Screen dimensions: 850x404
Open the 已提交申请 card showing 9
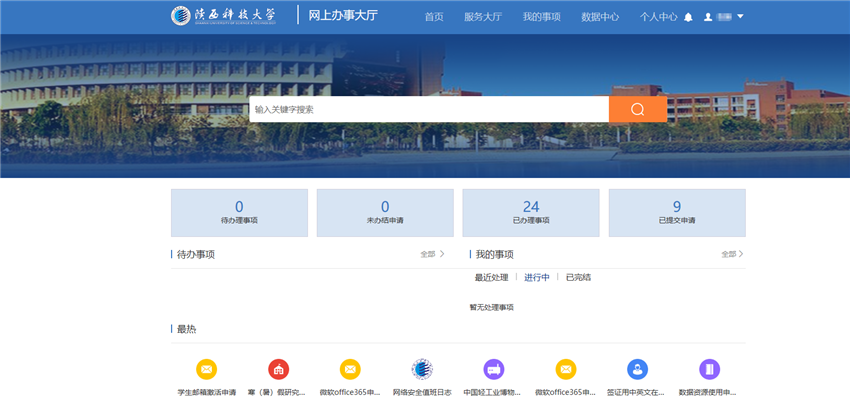tap(677, 212)
